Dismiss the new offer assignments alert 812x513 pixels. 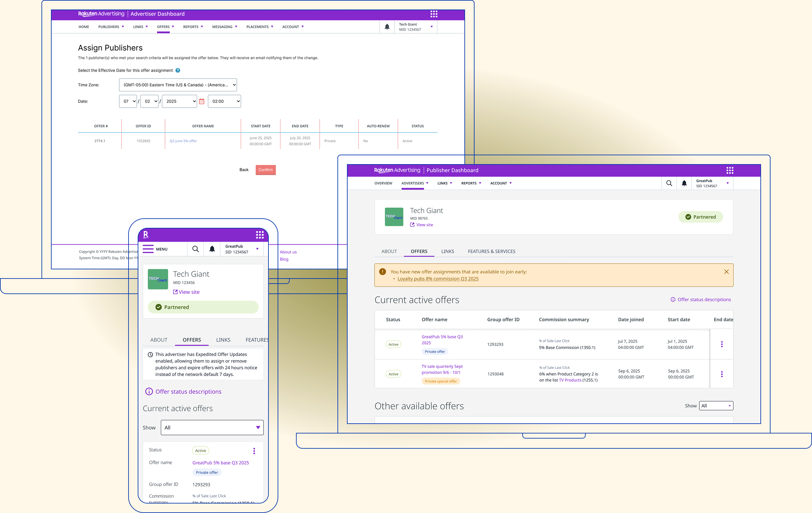[726, 272]
